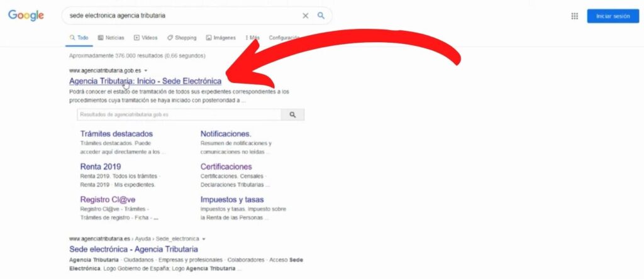The height and width of the screenshot is (279, 644).
Task: Click the www.agenciatributaria.es breadcrumb URL
Action: (100, 239)
